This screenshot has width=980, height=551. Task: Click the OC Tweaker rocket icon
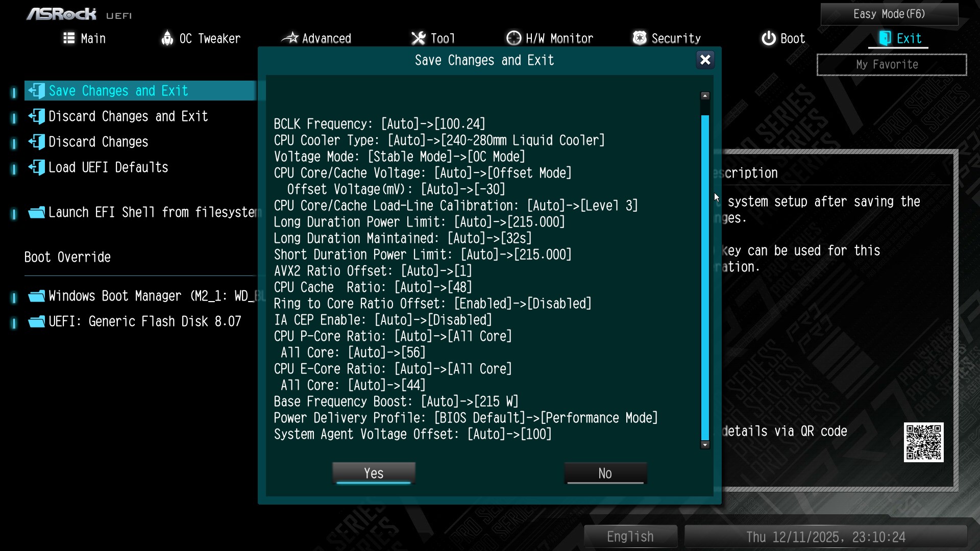(167, 38)
